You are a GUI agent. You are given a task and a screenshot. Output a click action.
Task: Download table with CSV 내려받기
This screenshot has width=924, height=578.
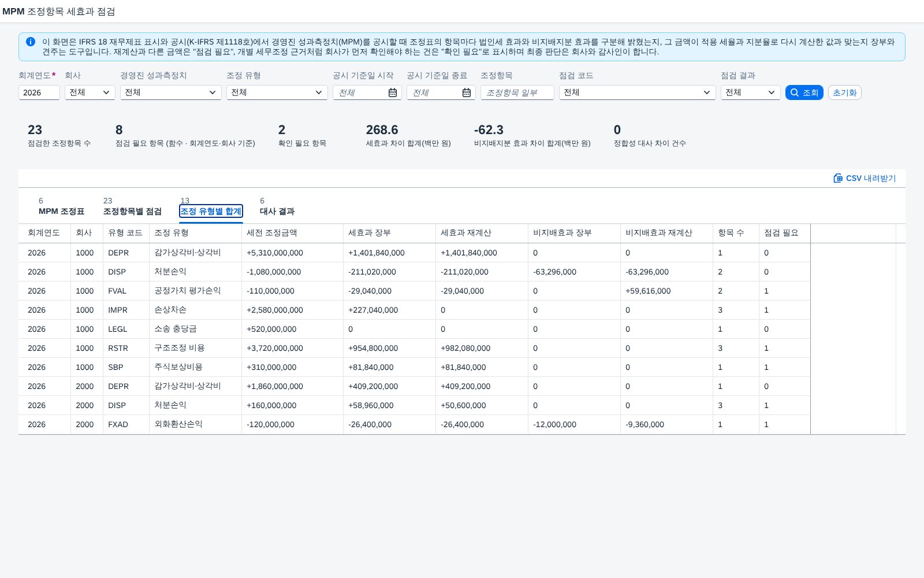point(865,178)
